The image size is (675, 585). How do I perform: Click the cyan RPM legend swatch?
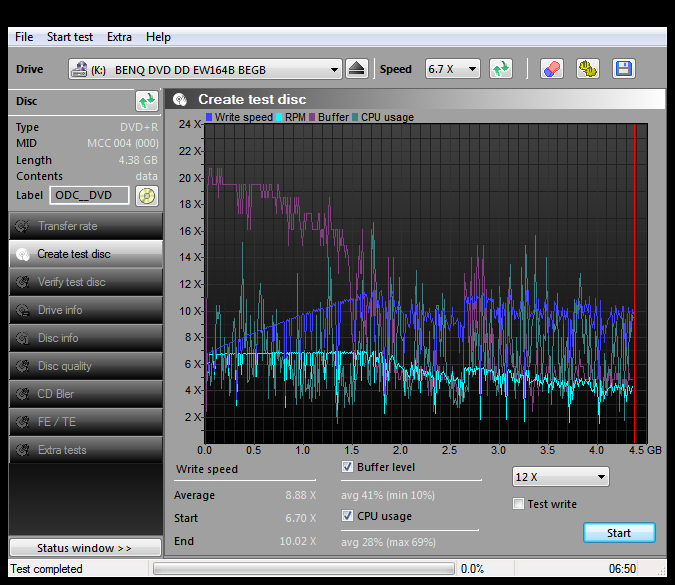coord(279,117)
